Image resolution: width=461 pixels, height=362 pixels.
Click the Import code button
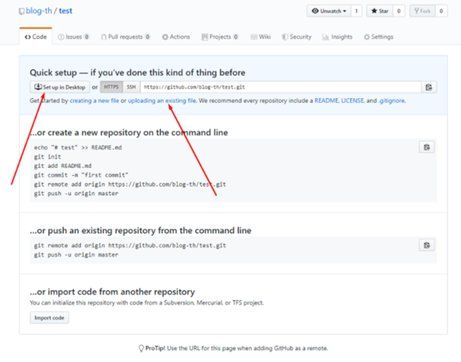click(x=49, y=318)
